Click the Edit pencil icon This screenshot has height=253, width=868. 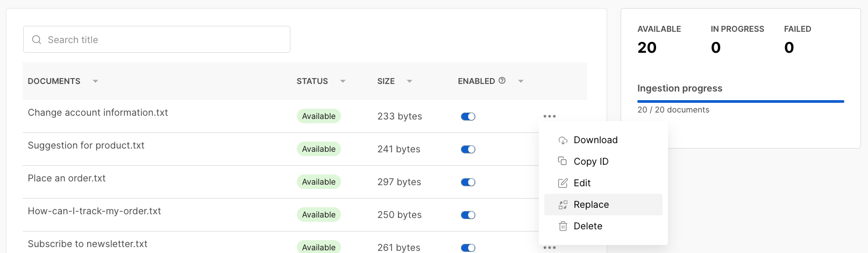(x=563, y=183)
